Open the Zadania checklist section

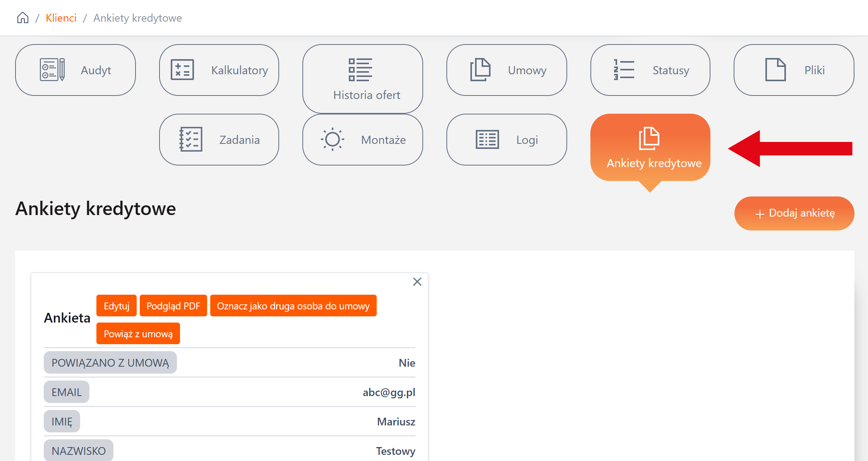(219, 140)
